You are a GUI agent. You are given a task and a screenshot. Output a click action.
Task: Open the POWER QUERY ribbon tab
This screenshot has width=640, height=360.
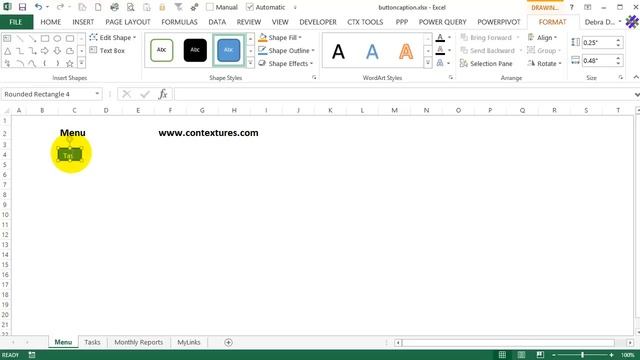point(442,22)
